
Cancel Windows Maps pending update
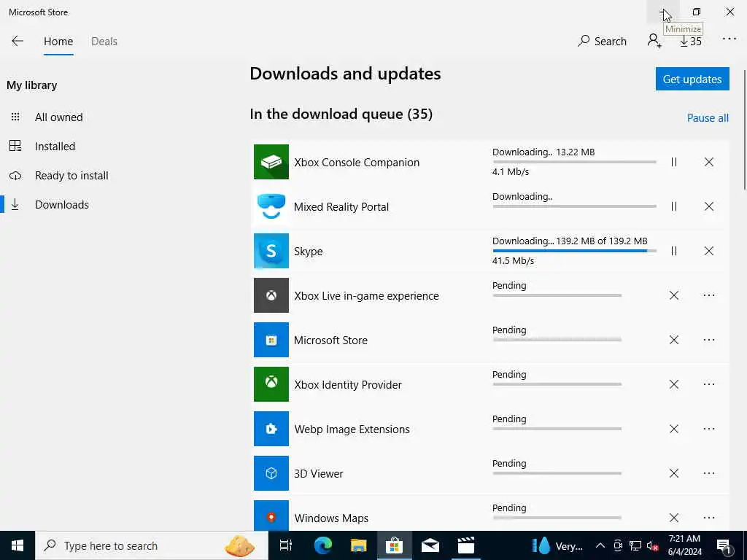click(x=673, y=518)
